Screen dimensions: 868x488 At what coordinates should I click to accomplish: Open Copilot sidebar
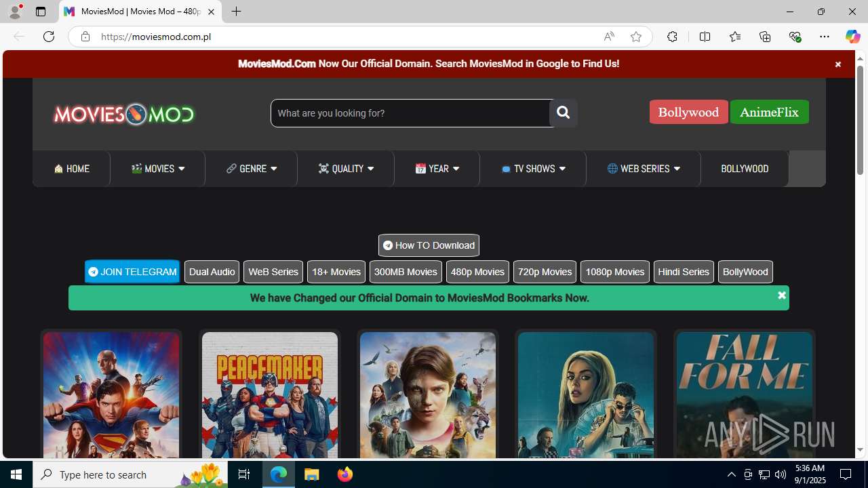[852, 37]
